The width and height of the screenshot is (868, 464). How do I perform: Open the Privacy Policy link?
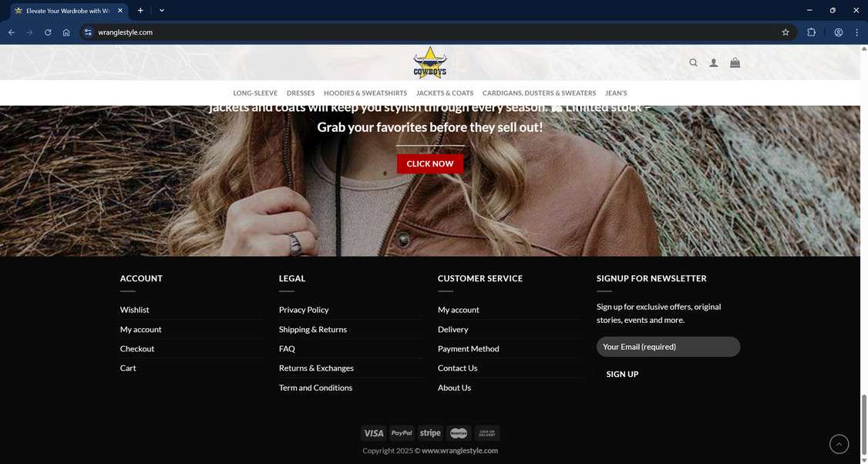coord(303,309)
